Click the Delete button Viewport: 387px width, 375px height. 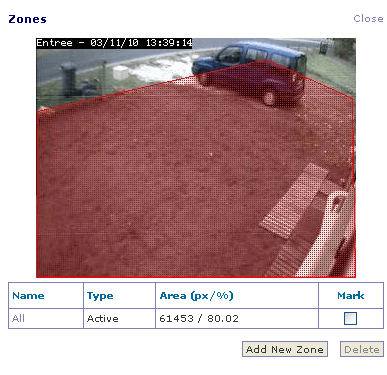click(x=362, y=349)
